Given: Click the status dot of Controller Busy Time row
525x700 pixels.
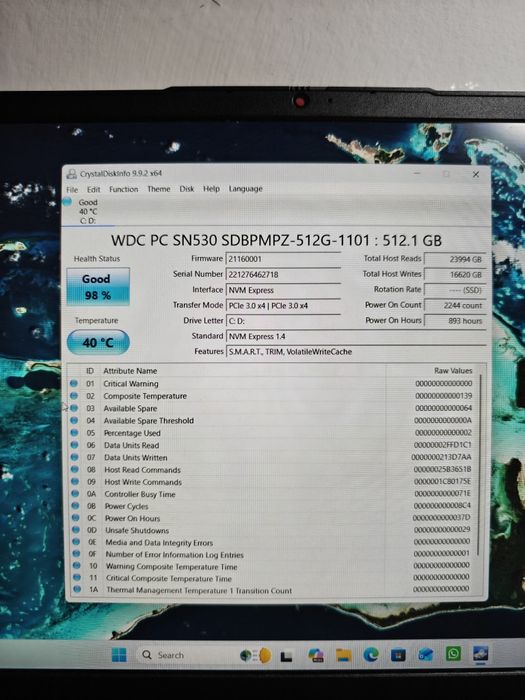Looking at the screenshot, I should coord(75,494).
